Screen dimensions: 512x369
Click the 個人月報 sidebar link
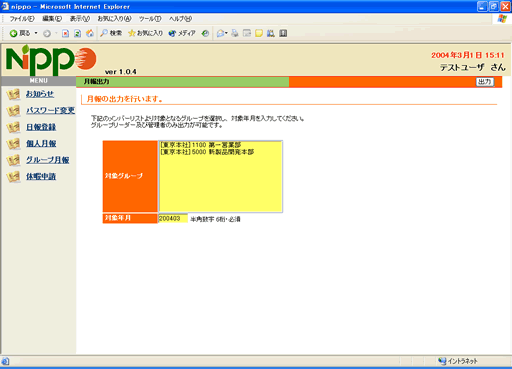(x=41, y=143)
